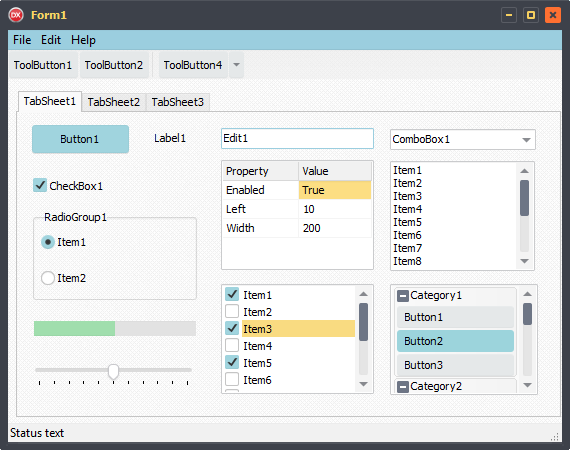Open the ToolButton4 dropdown arrow
This screenshot has height=450, width=570.
(x=236, y=65)
